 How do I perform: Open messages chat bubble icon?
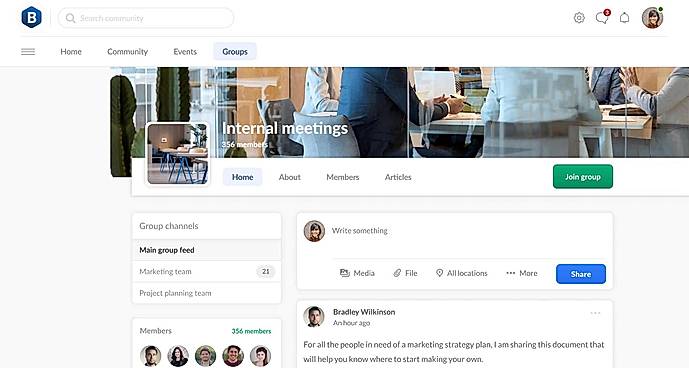tap(602, 18)
